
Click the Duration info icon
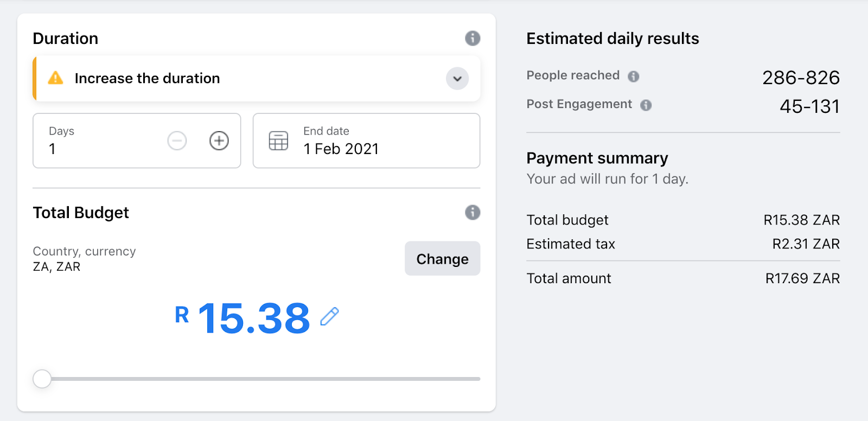[x=473, y=38]
